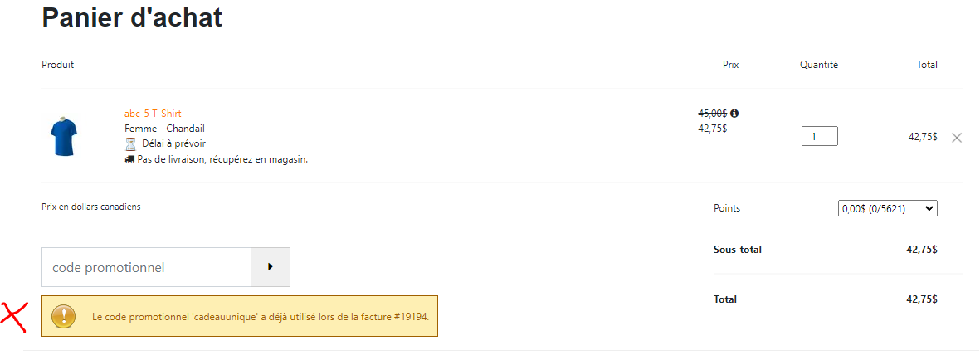Click the hourglass icon next to Délai à prévoir
The width and height of the screenshot is (980, 355).
click(x=130, y=143)
